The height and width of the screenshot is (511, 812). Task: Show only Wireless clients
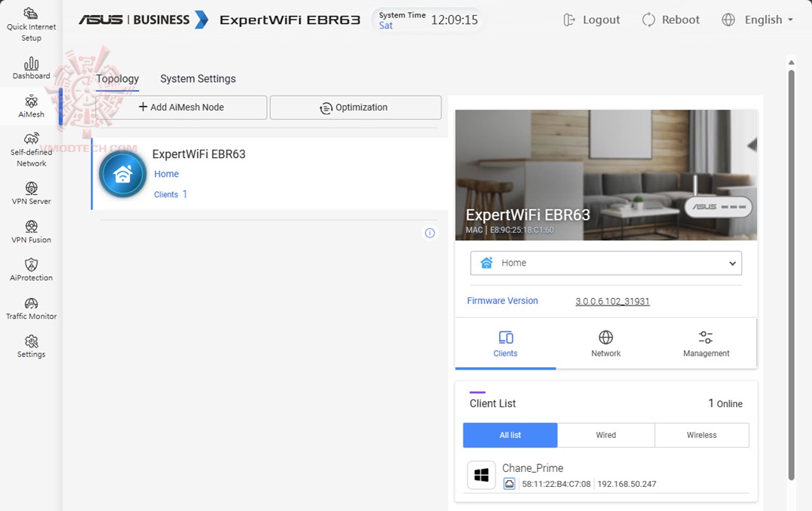point(701,435)
